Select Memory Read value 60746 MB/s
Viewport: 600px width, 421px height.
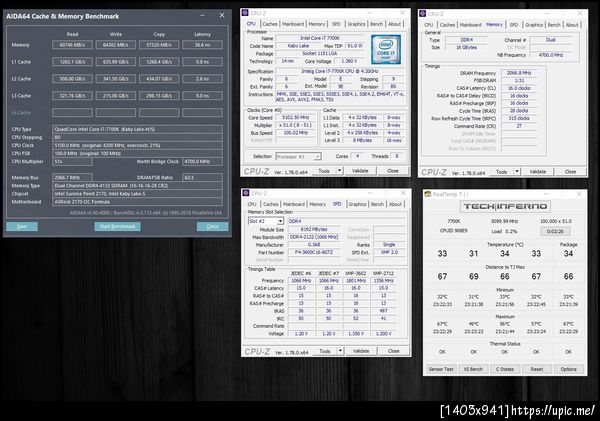click(x=72, y=45)
